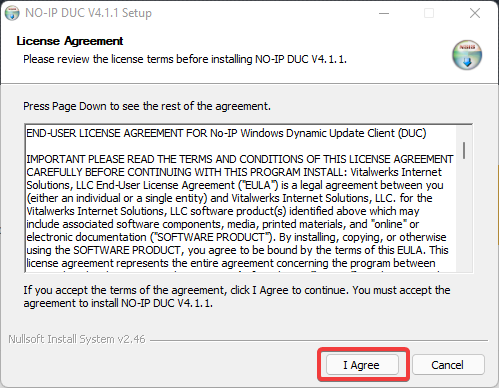This screenshot has width=499, height=388.
Task: Cancel the NO-IP DUC installation
Action: [x=448, y=365]
